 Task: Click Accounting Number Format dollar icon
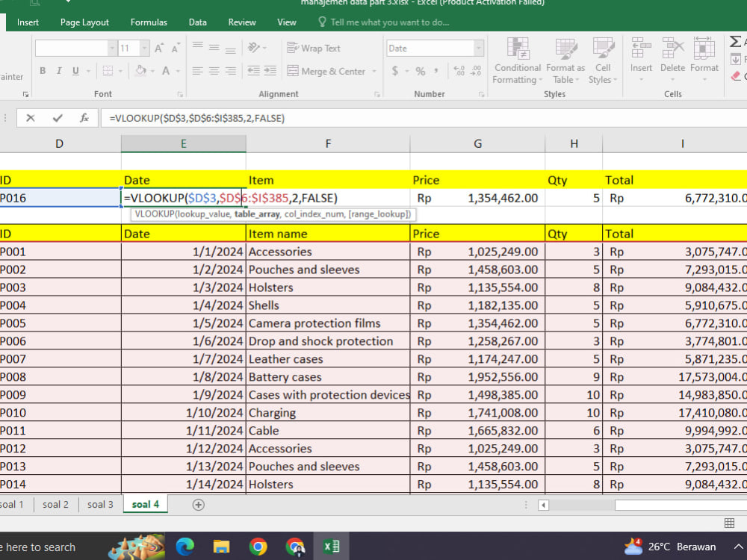tap(395, 71)
